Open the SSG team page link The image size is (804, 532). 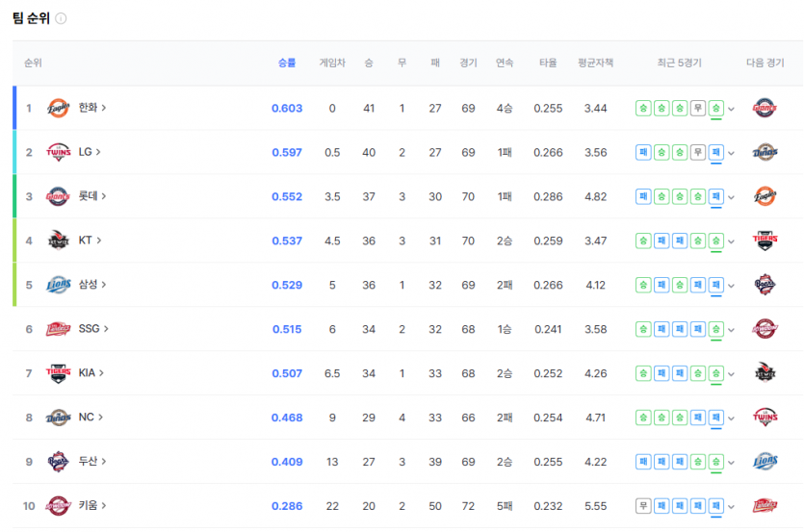click(x=93, y=328)
